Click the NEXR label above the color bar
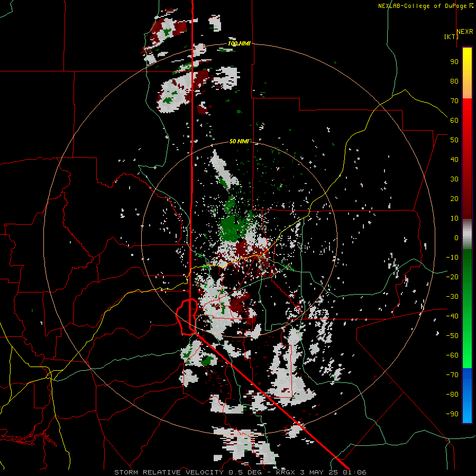This screenshot has height=476, width=476. click(465, 32)
